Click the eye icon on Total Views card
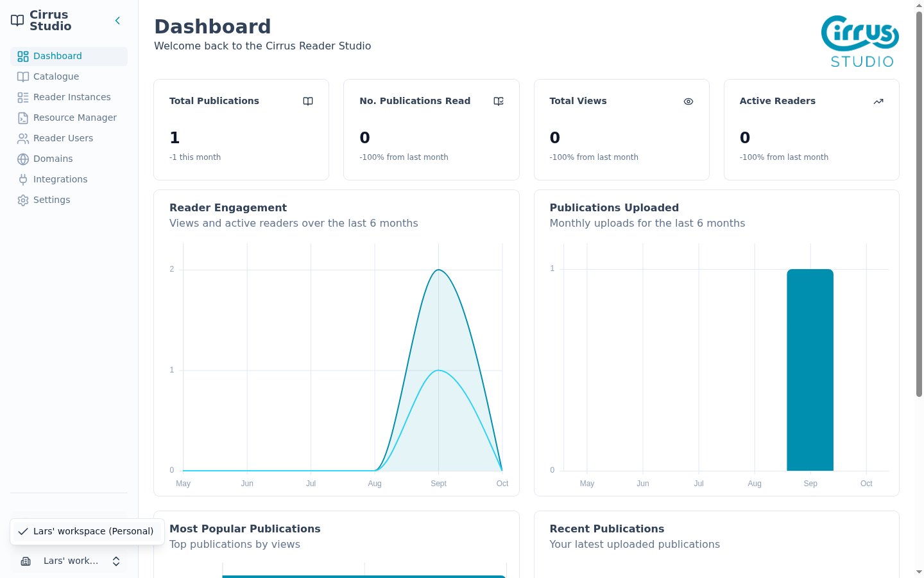This screenshot has width=924, height=578. 689,101
